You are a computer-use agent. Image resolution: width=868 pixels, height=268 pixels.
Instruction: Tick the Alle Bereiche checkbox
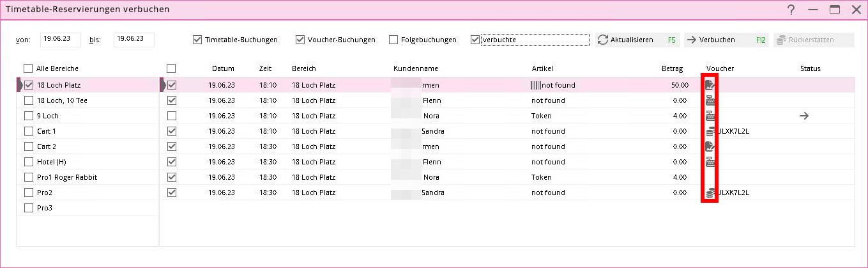pyautogui.click(x=28, y=68)
